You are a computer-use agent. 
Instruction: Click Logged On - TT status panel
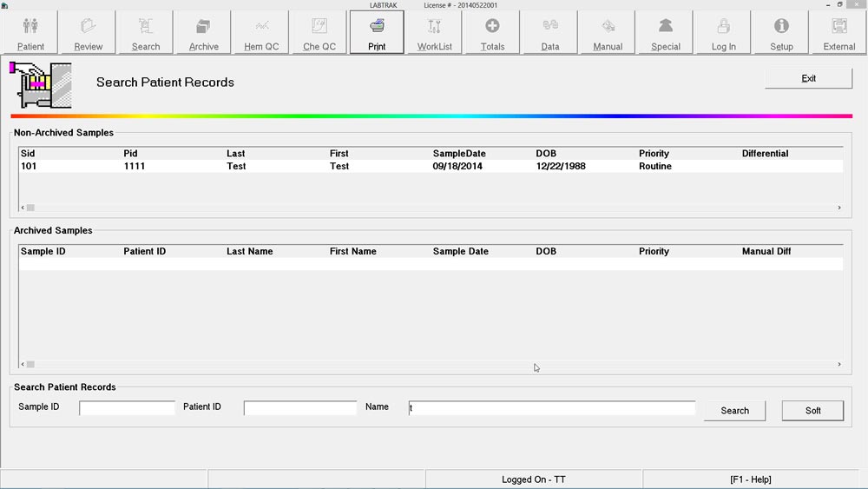click(x=534, y=479)
